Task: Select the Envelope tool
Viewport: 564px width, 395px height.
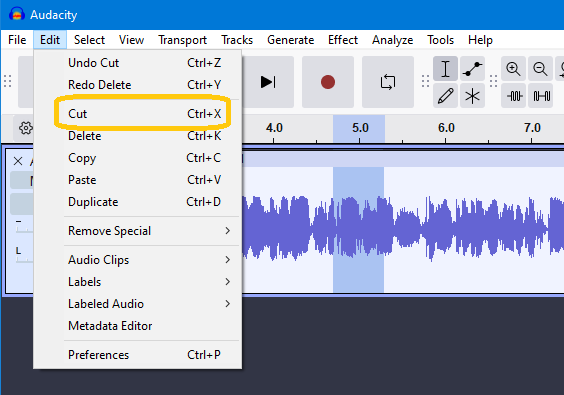Action: [x=472, y=69]
